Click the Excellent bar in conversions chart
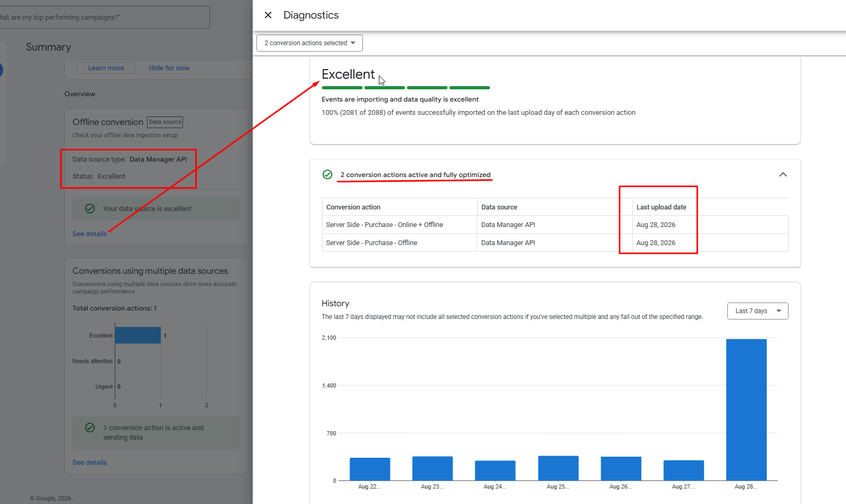Viewport: 846px width, 504px height. pos(138,335)
